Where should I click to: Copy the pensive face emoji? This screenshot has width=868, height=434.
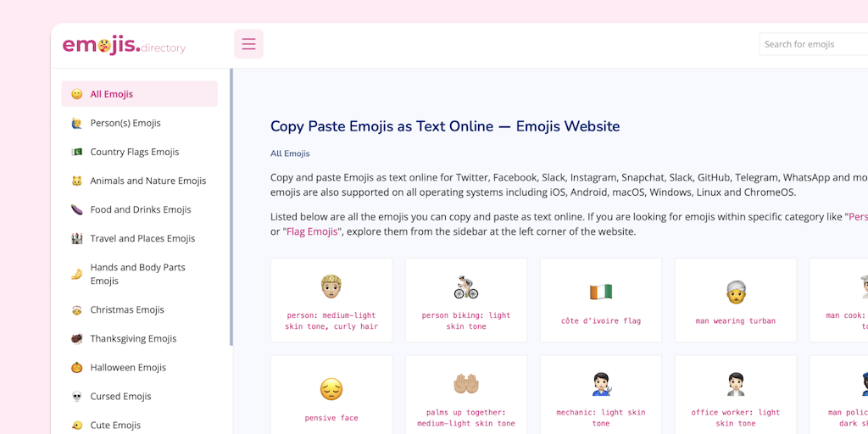[331, 389]
